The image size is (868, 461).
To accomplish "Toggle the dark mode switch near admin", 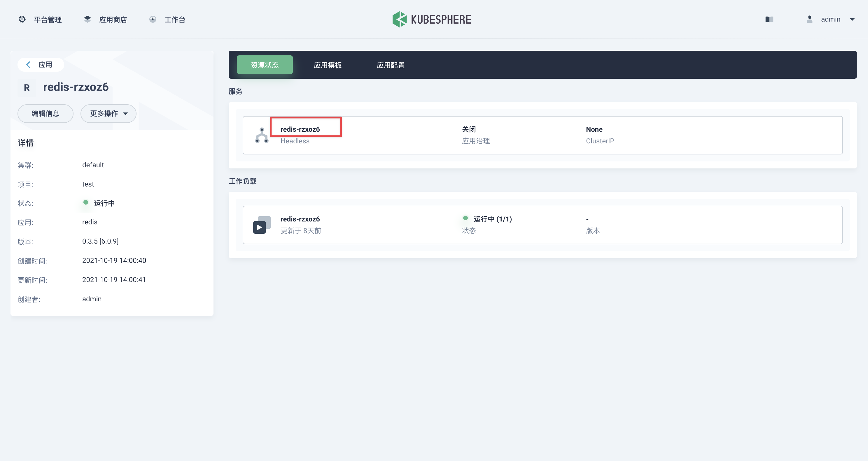I will [x=769, y=19].
